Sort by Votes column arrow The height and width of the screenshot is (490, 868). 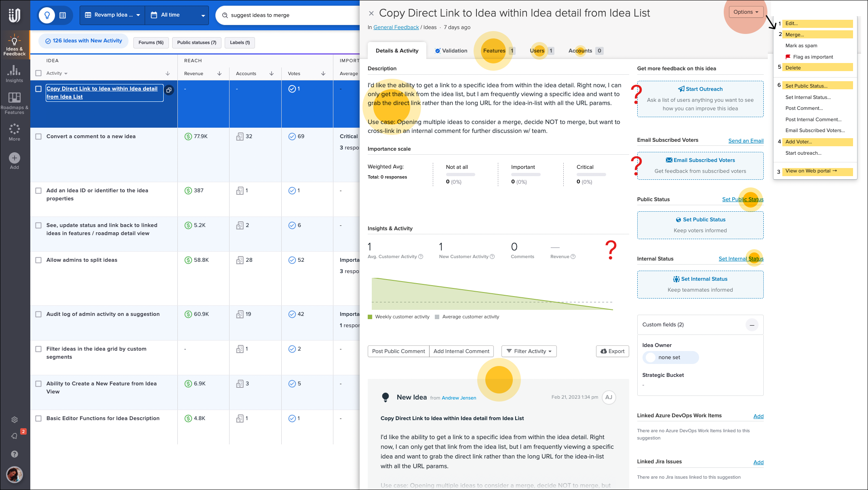pyautogui.click(x=323, y=74)
